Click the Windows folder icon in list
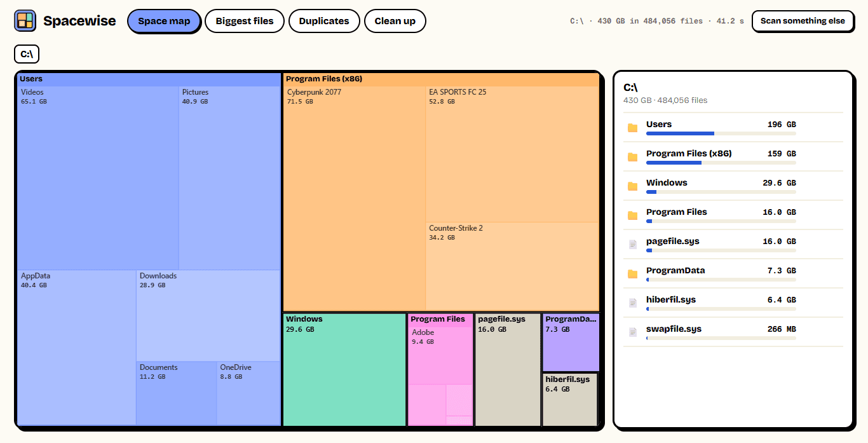 click(x=632, y=186)
